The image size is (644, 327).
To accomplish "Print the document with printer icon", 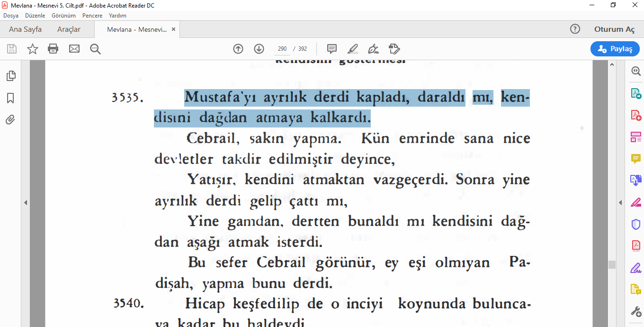I will pos(53,49).
